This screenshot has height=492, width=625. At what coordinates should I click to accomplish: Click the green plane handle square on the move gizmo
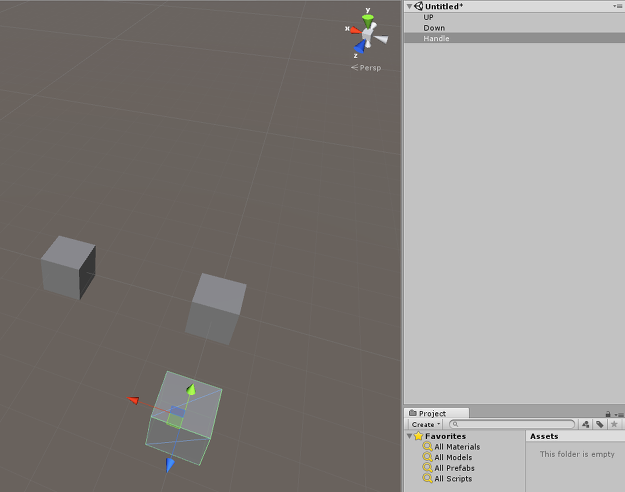[174, 421]
